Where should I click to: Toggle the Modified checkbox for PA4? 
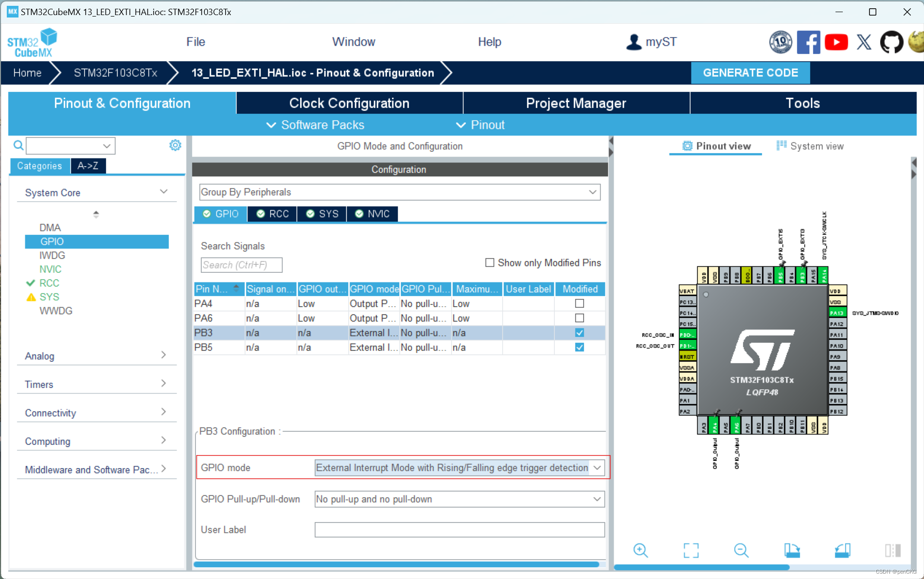tap(579, 303)
